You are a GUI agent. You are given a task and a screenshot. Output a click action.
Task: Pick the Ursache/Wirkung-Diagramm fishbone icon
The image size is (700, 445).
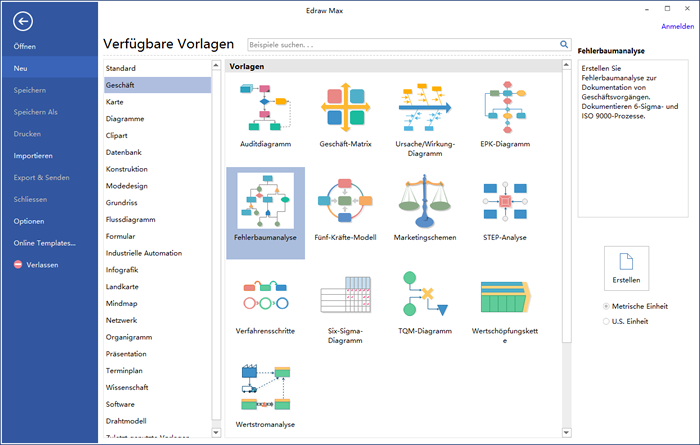pyautogui.click(x=425, y=107)
